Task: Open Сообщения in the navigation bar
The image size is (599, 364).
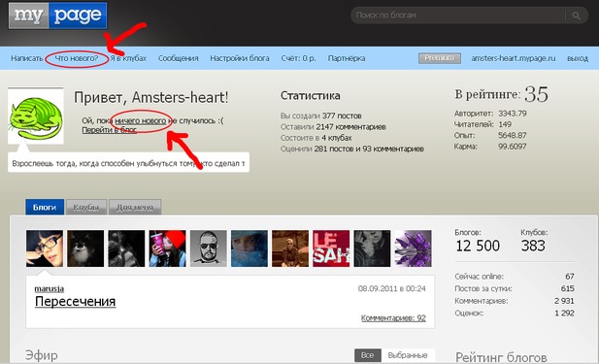Action: click(179, 58)
